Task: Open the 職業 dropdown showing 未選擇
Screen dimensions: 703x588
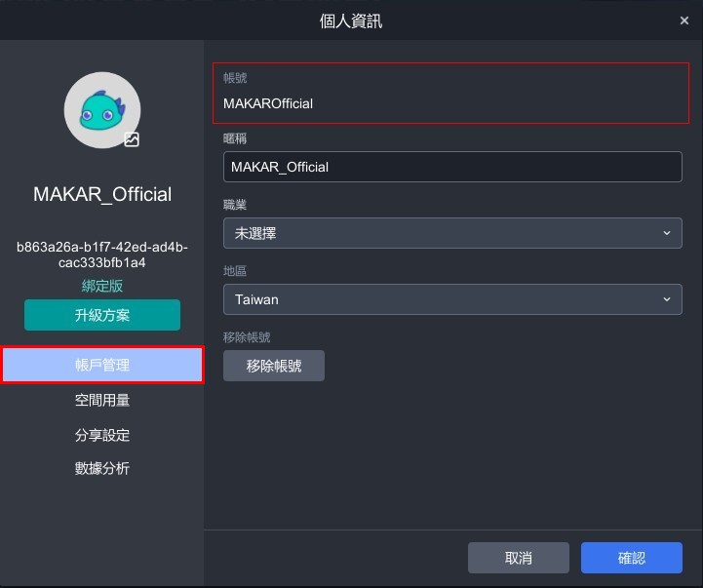Action: (451, 233)
